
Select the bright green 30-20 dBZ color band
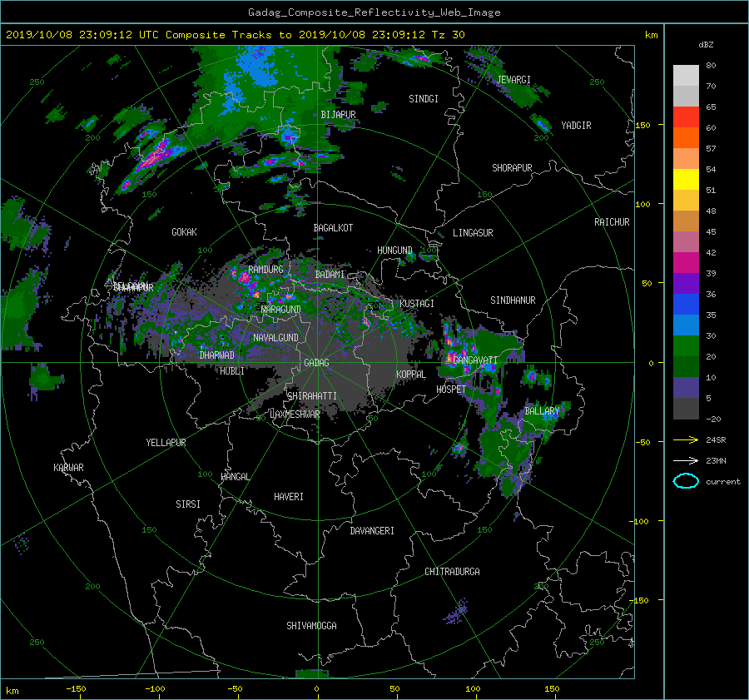[686, 345]
